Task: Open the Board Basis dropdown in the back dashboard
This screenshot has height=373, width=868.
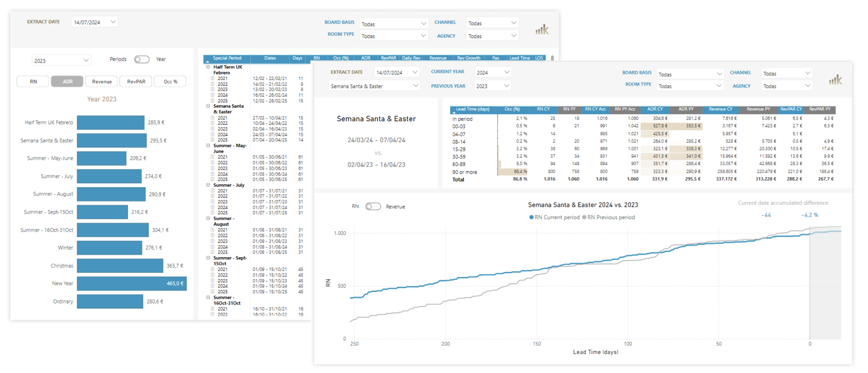Action: [394, 24]
